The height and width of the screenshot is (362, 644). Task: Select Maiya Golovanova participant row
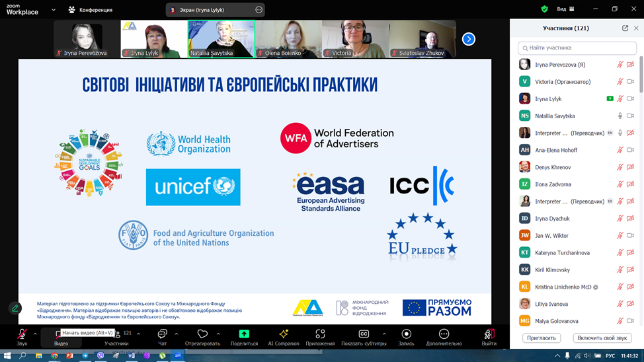point(577,321)
